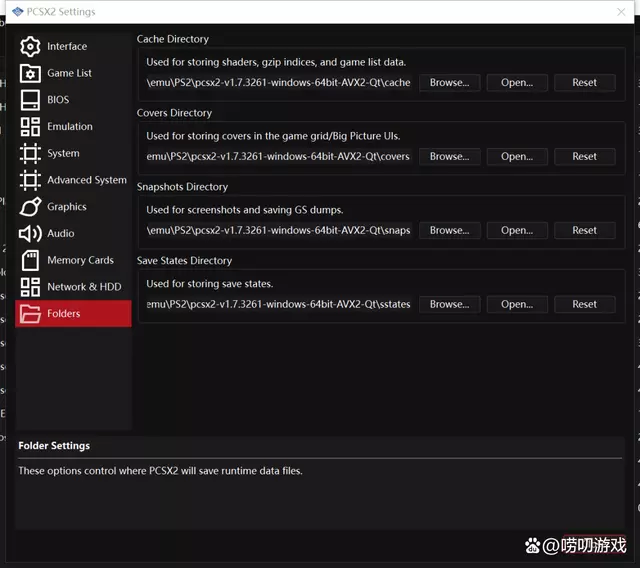Browse for a new Cache Directory
The width and height of the screenshot is (640, 568).
(449, 83)
